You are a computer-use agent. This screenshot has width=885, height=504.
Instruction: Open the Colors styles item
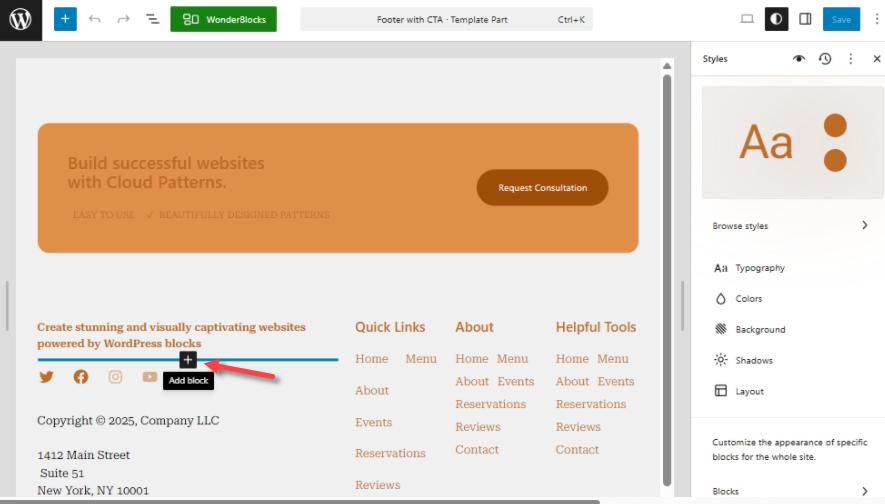tap(748, 299)
